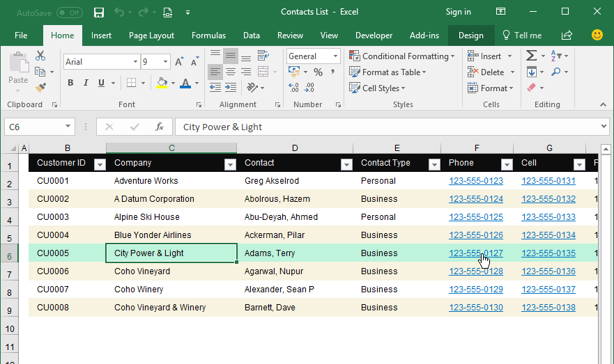Open the Contact column filter dropdown
This screenshot has width=614, height=364.
coord(346,165)
